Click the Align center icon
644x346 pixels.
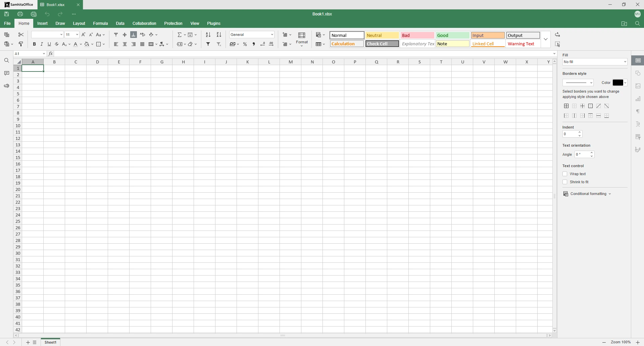125,44
